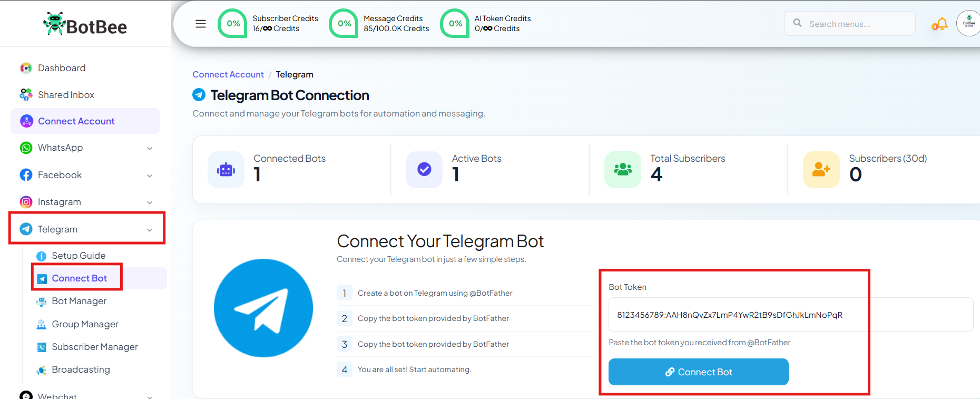
Task: Click the Telegram icon beside page title
Action: (199, 95)
